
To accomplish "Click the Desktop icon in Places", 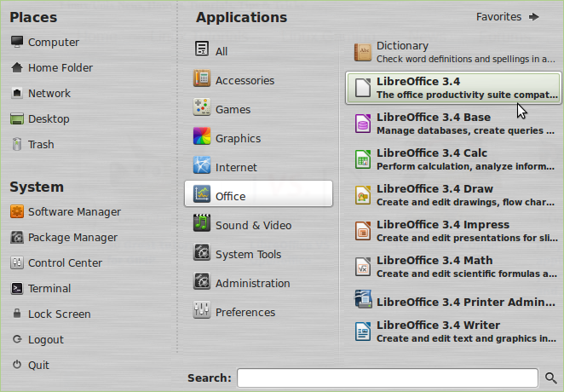I will tap(17, 118).
